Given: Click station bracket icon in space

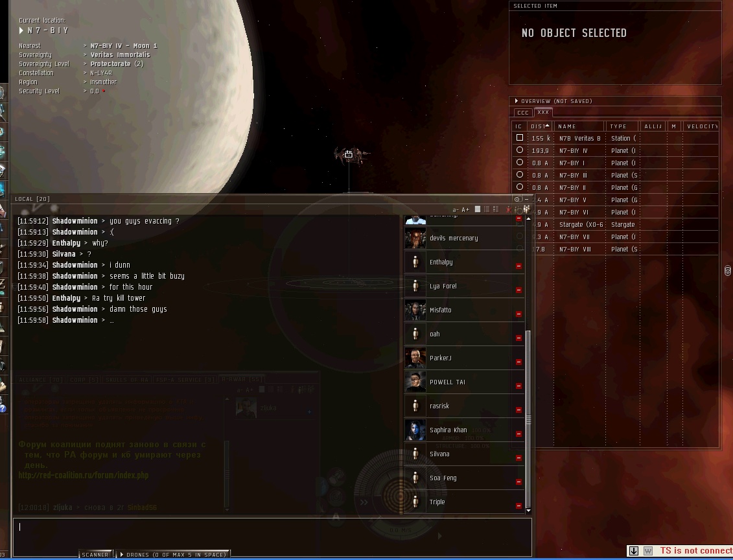Looking at the screenshot, I should click(x=349, y=154).
